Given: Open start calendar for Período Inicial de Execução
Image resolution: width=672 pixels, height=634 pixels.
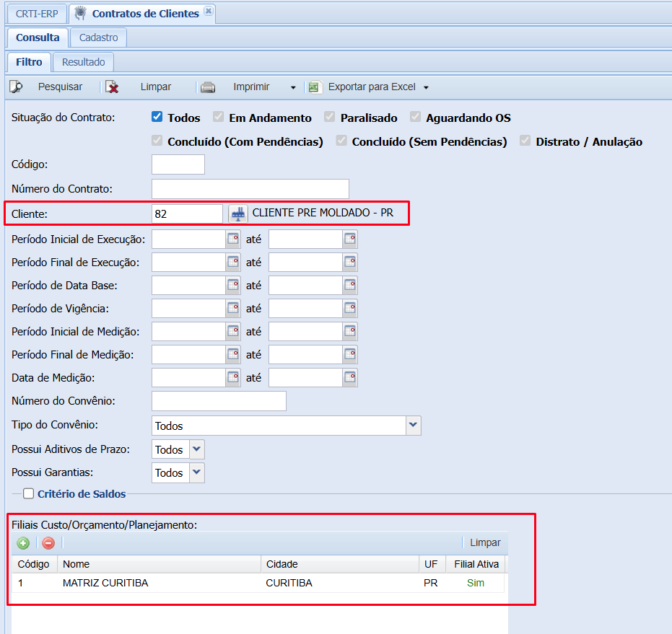Looking at the screenshot, I should coord(233,239).
